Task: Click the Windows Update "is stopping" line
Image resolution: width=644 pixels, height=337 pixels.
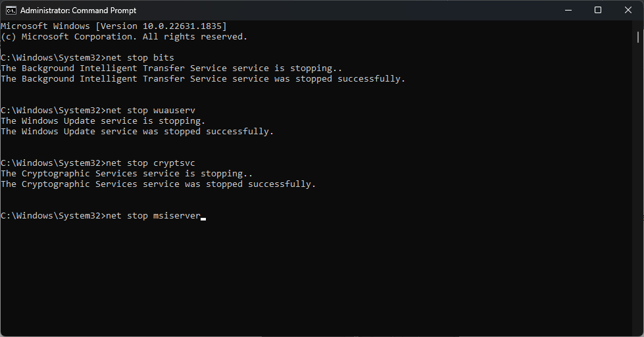Action: [x=103, y=121]
